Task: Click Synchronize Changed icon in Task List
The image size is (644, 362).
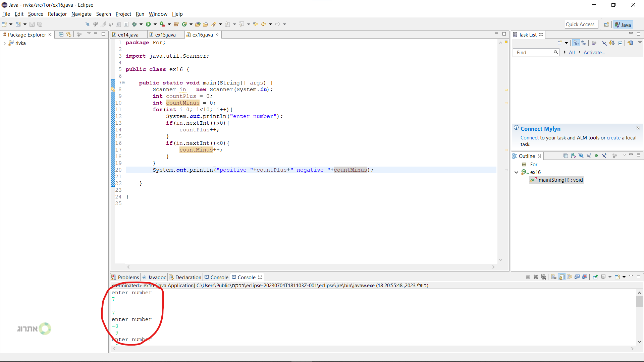Action: tap(630, 43)
